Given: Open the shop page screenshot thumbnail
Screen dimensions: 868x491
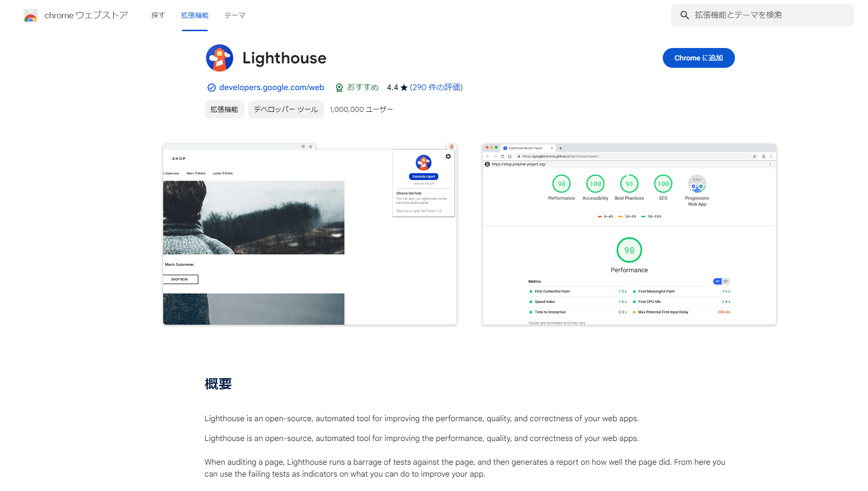Looking at the screenshot, I should [x=310, y=235].
